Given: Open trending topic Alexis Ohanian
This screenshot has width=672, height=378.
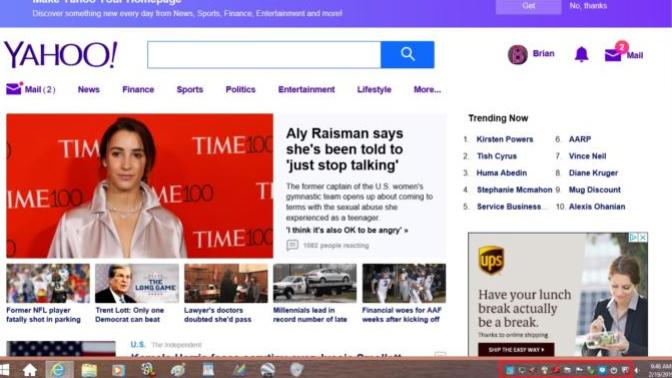Looking at the screenshot, I should tap(597, 207).
